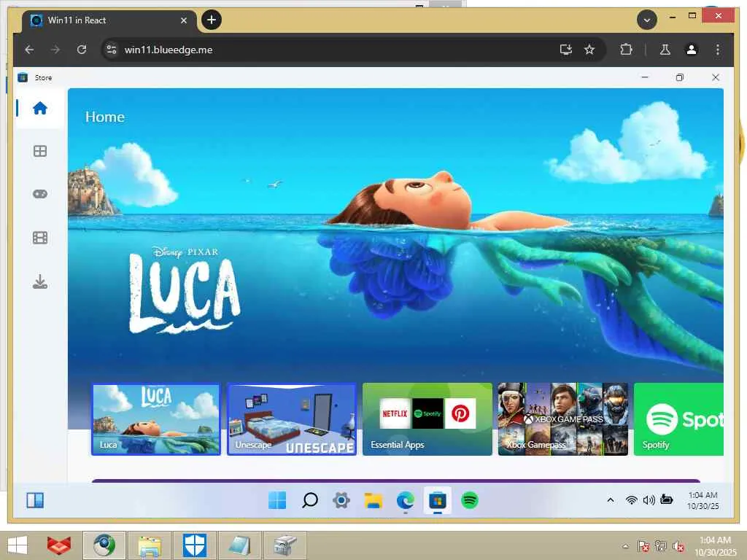
Task: Open the notepad app in host taskbar
Action: pos(239,545)
